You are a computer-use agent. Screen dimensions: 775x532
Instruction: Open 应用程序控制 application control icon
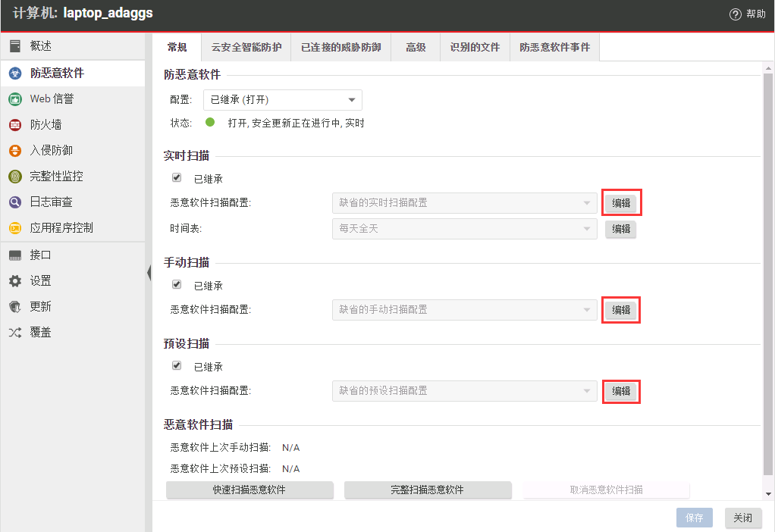(15, 228)
